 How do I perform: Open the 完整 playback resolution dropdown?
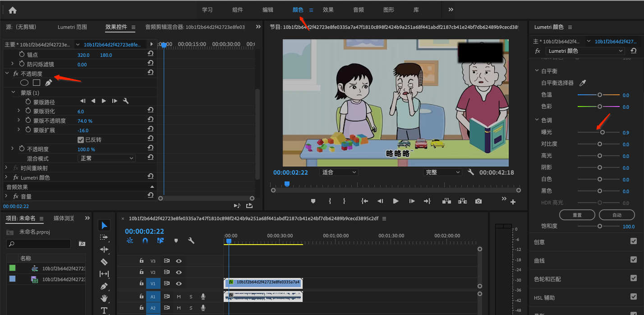(442, 172)
